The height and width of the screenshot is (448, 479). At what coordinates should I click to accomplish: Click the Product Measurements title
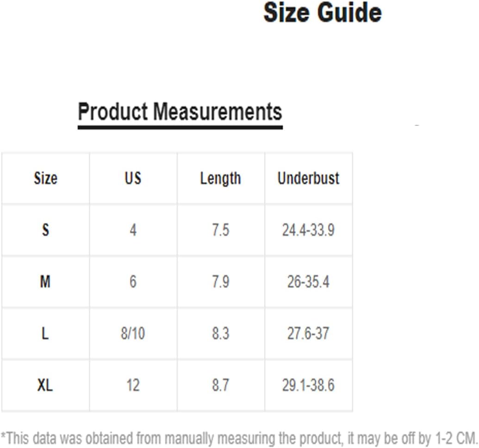pyautogui.click(x=180, y=112)
